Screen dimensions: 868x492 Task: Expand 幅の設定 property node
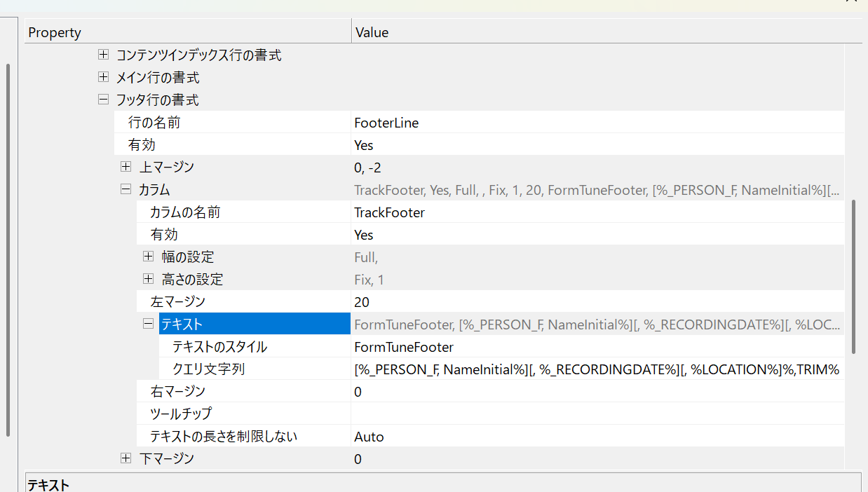pos(148,257)
